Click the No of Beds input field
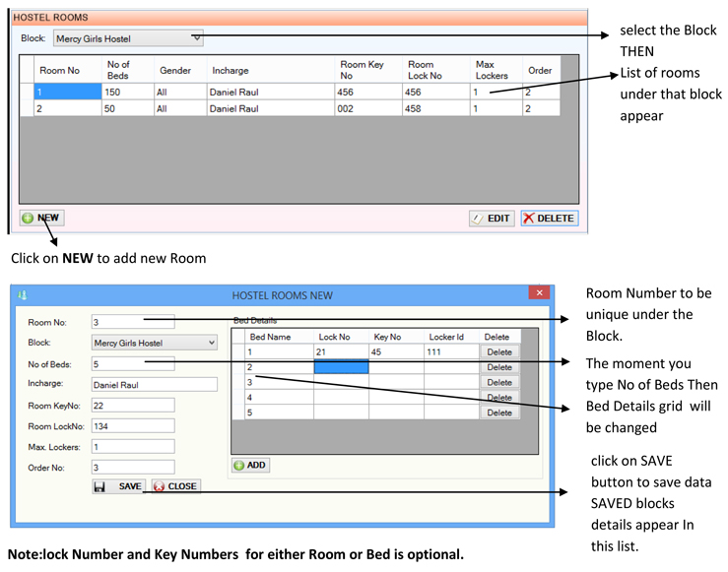This screenshot has height=572, width=728. coord(133,363)
